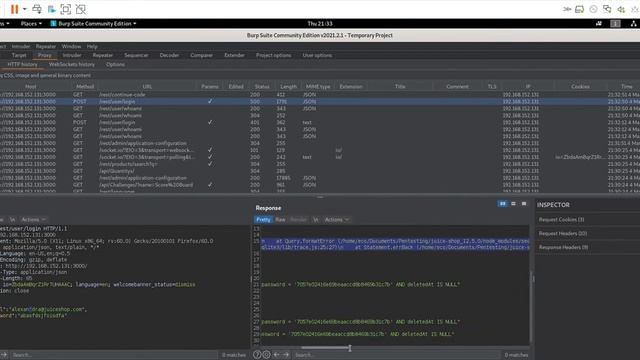Click the disk drive device icon top right
Screen dimensions: 640x360
pyautogui.click(x=580, y=9)
